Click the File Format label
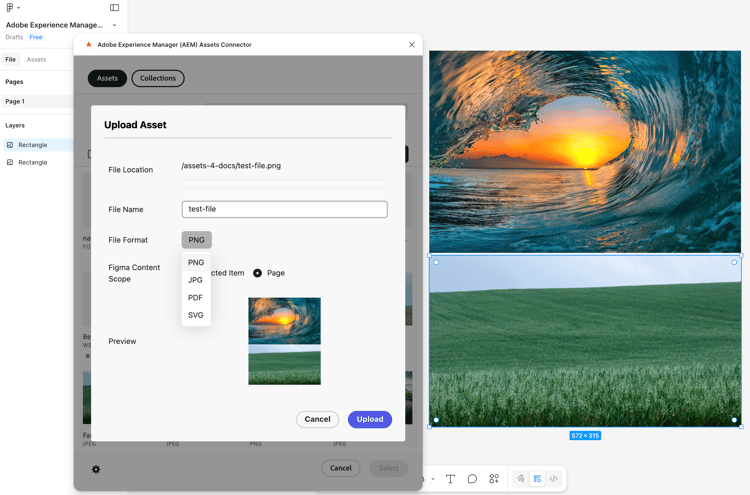This screenshot has width=750, height=495. [128, 240]
